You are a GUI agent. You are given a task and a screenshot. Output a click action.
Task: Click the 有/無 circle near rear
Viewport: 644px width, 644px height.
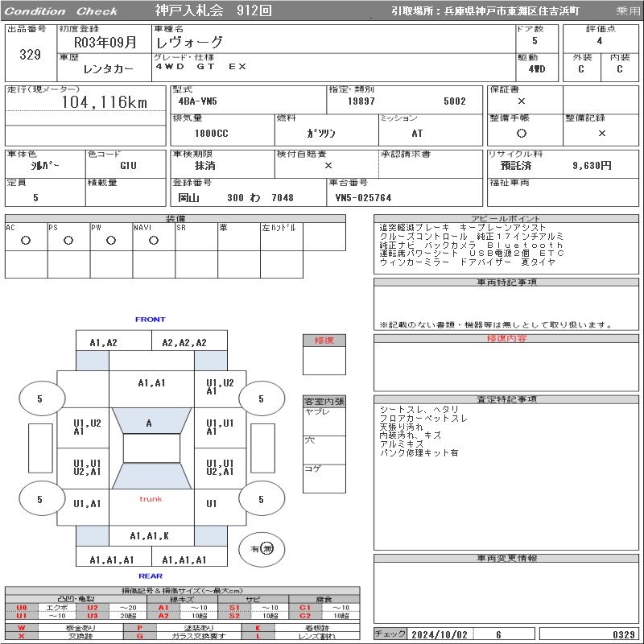262,549
